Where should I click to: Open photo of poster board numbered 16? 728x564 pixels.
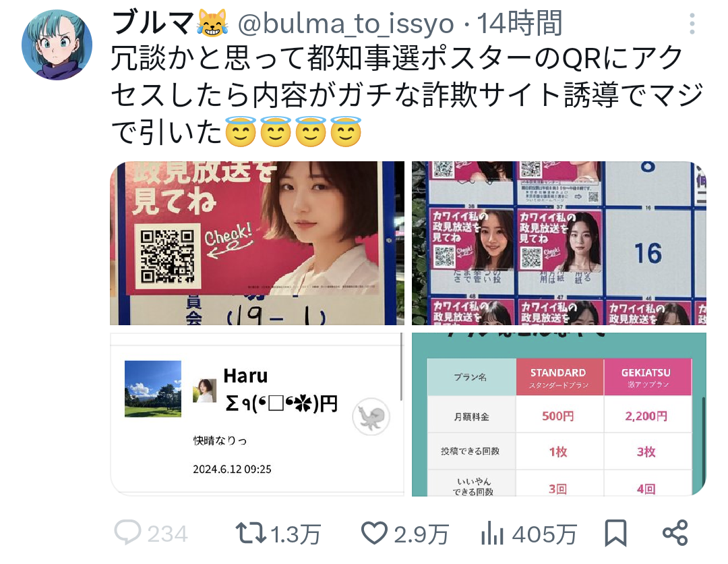pos(559,243)
